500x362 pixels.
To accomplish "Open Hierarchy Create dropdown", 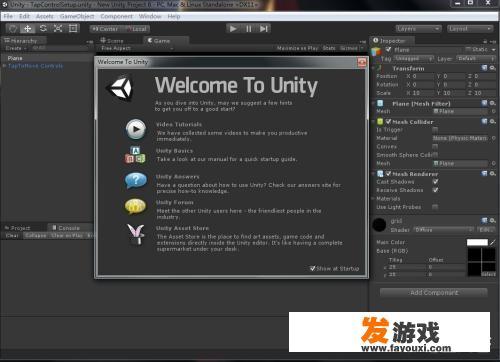I will [x=16, y=48].
